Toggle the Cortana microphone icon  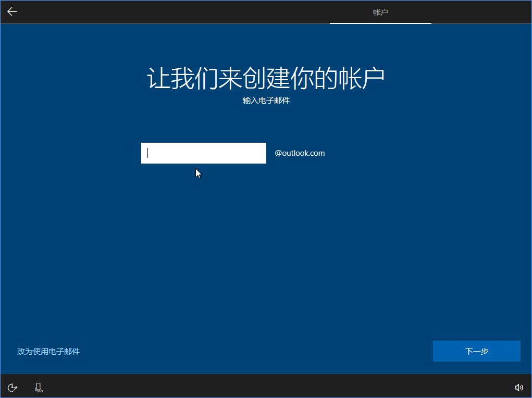tap(39, 387)
